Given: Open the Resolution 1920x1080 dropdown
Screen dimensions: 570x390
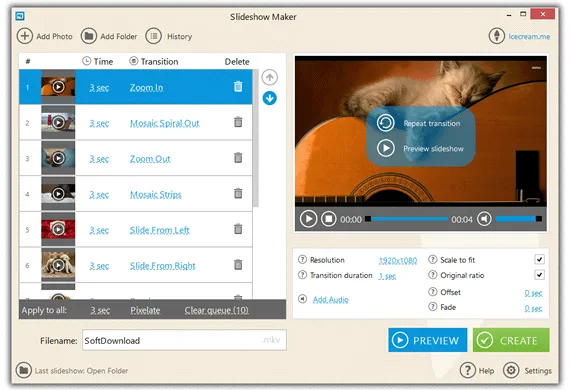Looking at the screenshot, I should (x=398, y=260).
